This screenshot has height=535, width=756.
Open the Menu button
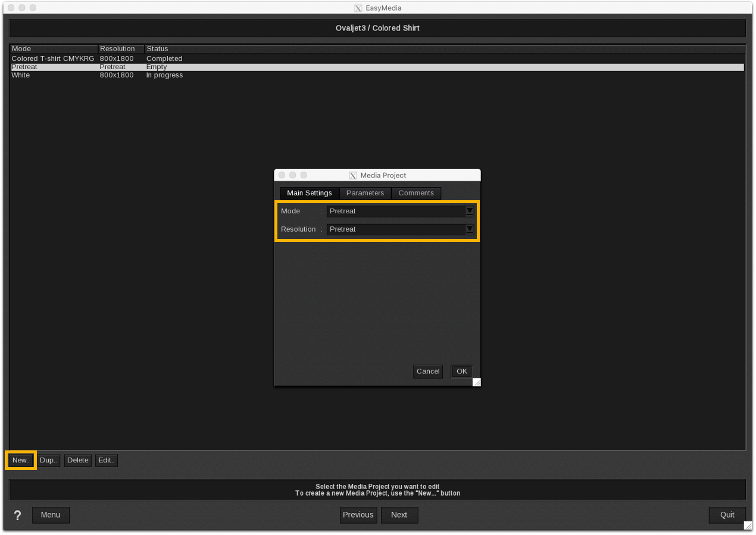pyautogui.click(x=51, y=515)
